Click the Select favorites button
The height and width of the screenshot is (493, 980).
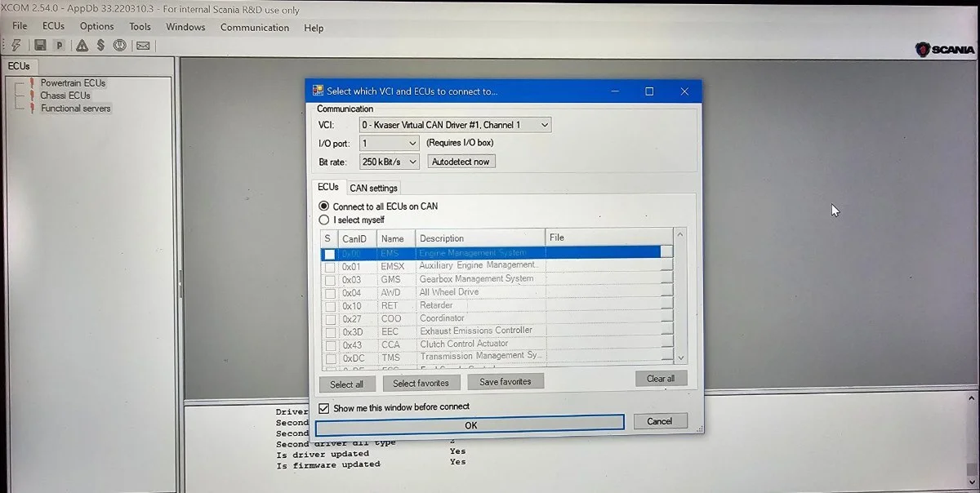421,382
